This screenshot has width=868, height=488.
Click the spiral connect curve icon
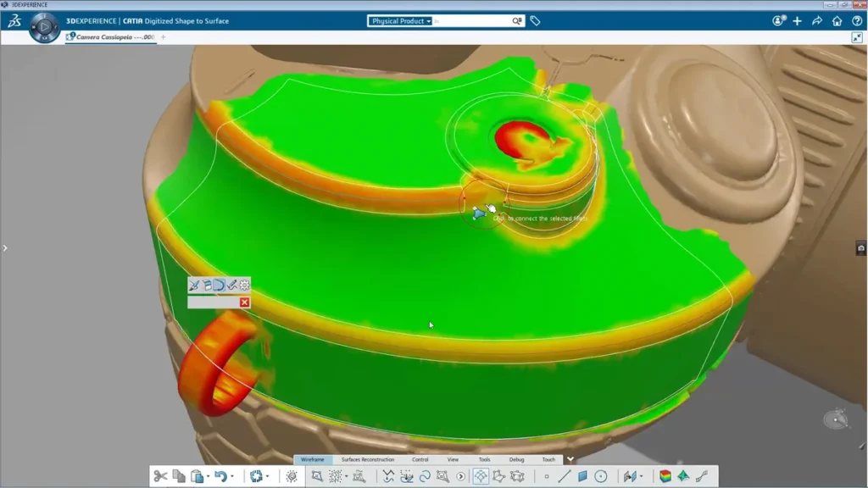425,476
